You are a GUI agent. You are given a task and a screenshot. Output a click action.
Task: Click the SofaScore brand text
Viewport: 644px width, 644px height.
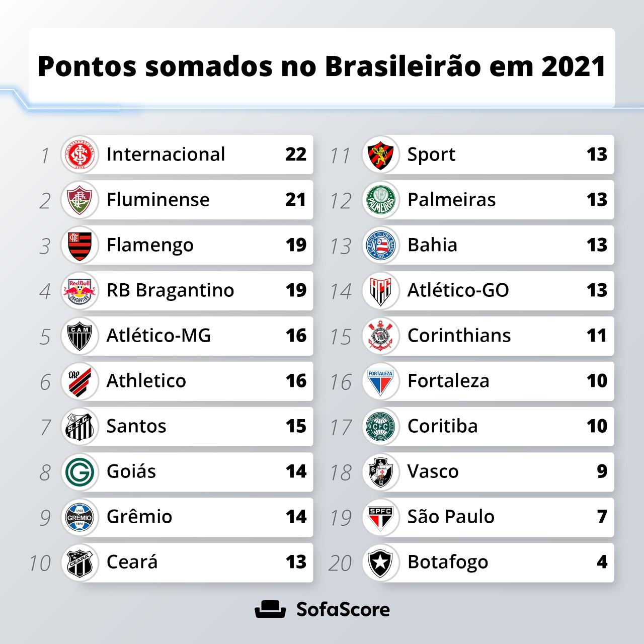[343, 609]
